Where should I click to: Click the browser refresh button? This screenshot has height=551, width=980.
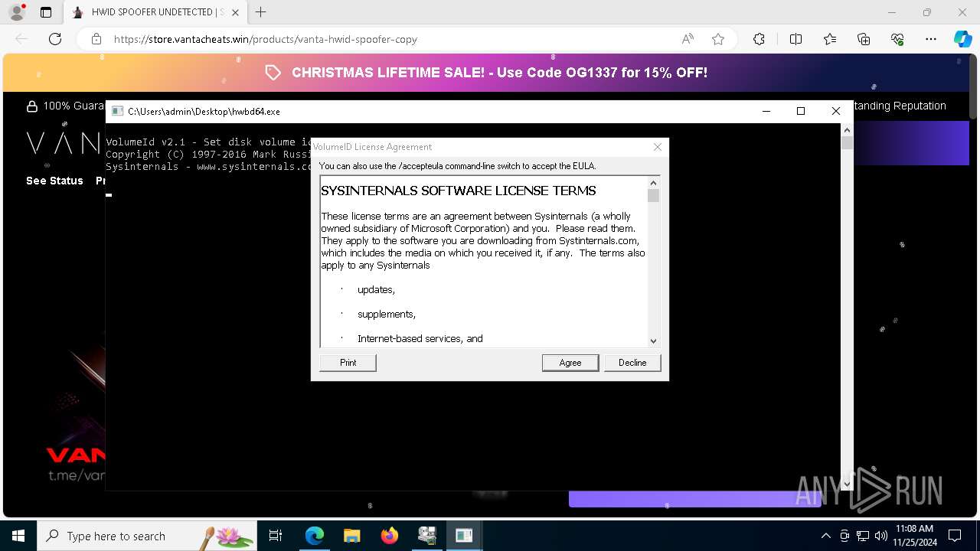(55, 39)
